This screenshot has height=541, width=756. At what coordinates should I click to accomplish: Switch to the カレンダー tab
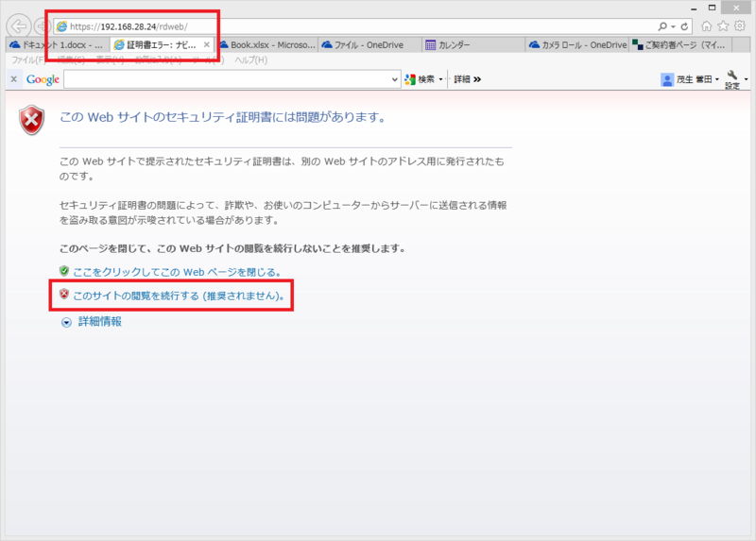pyautogui.click(x=473, y=44)
